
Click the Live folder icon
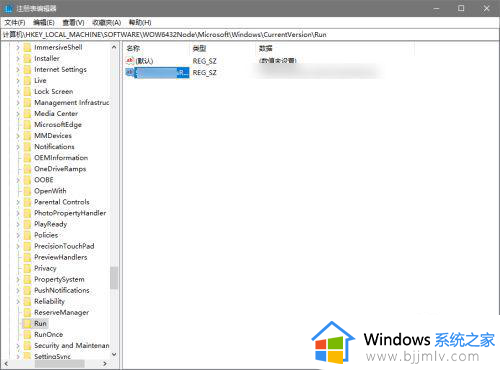[x=27, y=80]
